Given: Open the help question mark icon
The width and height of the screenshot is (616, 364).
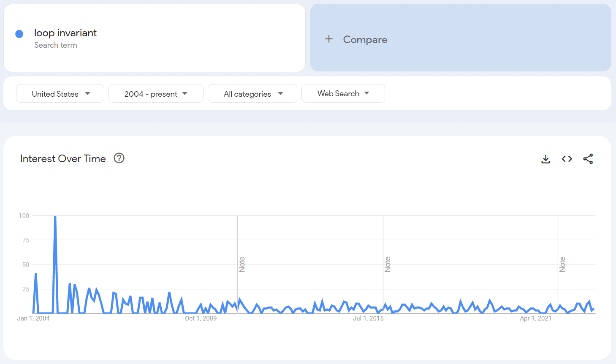Looking at the screenshot, I should 119,158.
